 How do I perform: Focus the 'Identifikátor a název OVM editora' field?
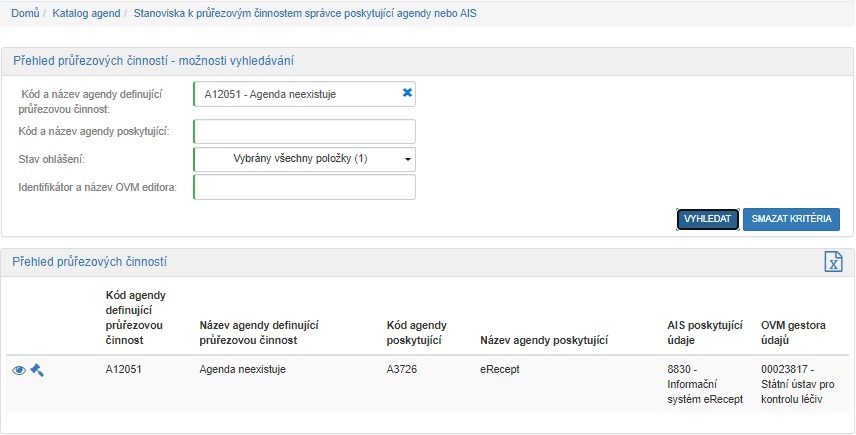(304, 187)
